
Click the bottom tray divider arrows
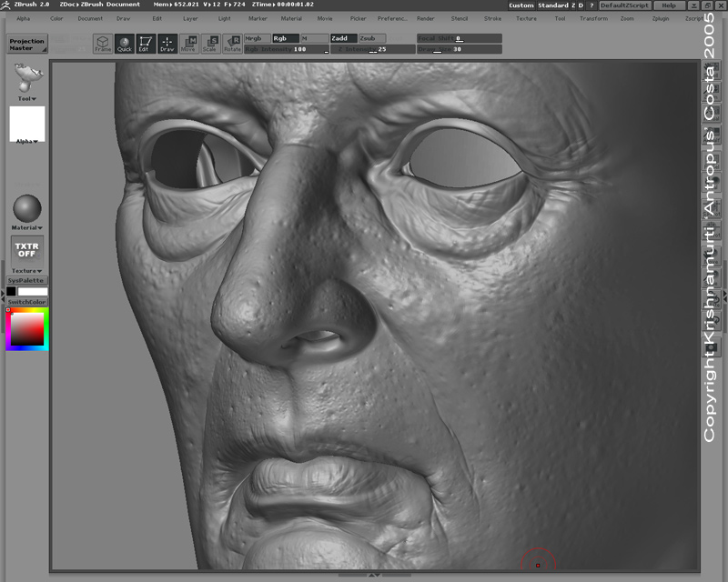pyautogui.click(x=374, y=575)
